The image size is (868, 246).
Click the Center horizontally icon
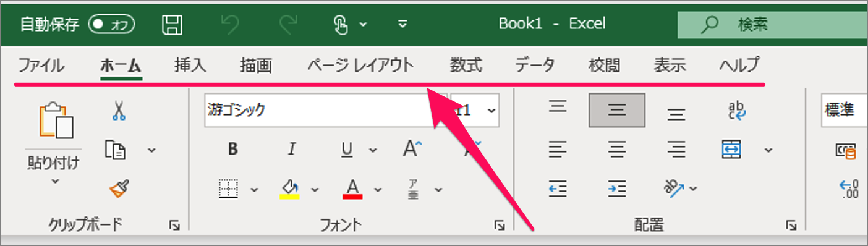[617, 150]
